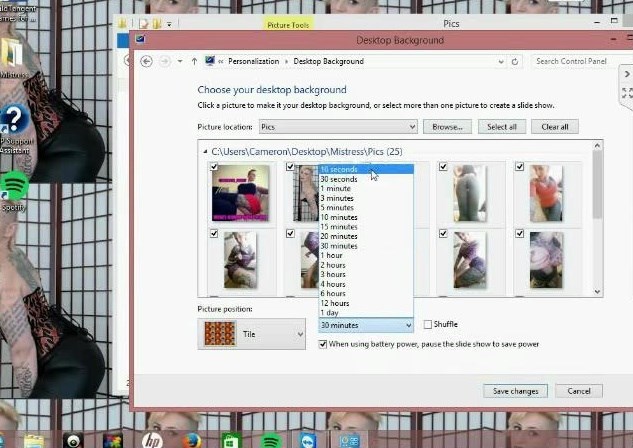Select '1 minute' from the interval list
633x448 pixels.
click(335, 189)
